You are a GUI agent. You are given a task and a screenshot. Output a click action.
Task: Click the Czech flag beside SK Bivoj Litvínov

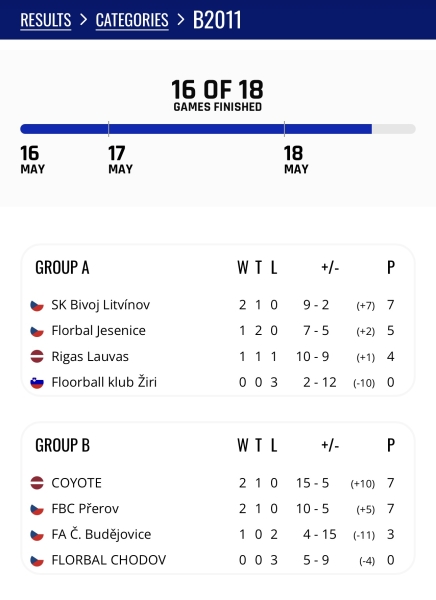tap(37, 306)
